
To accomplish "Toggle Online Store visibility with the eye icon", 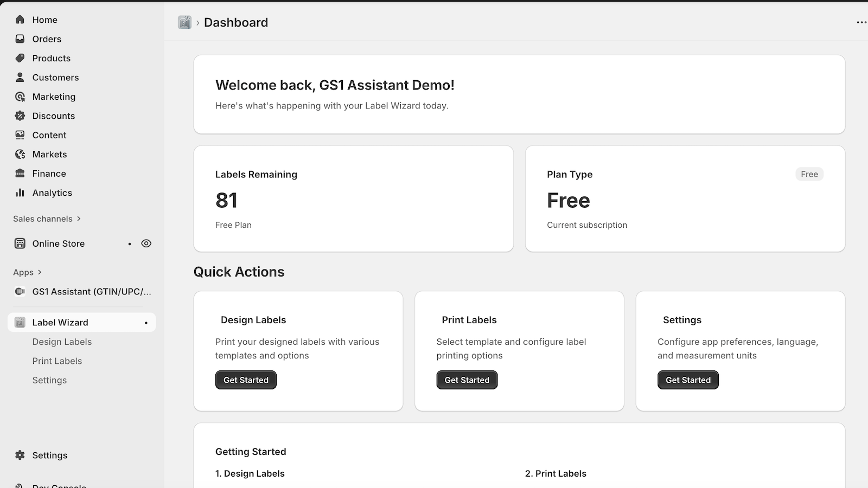I will pos(146,243).
